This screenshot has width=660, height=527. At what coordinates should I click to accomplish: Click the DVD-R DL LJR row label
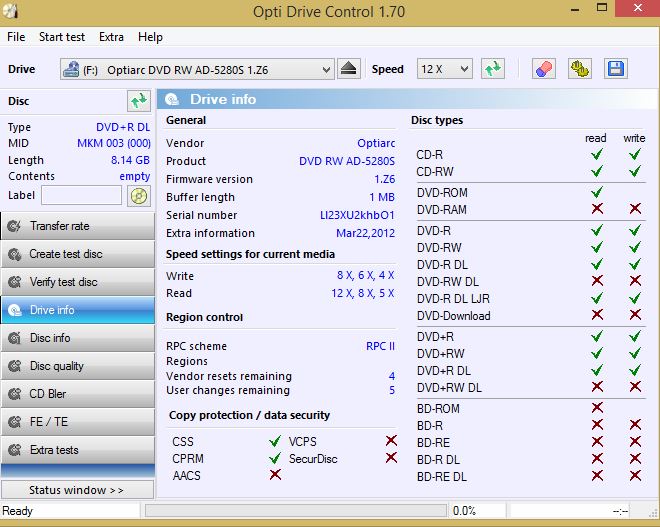[453, 299]
